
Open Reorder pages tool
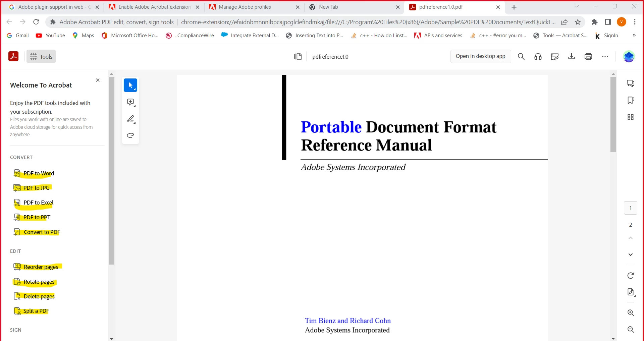coord(36,267)
